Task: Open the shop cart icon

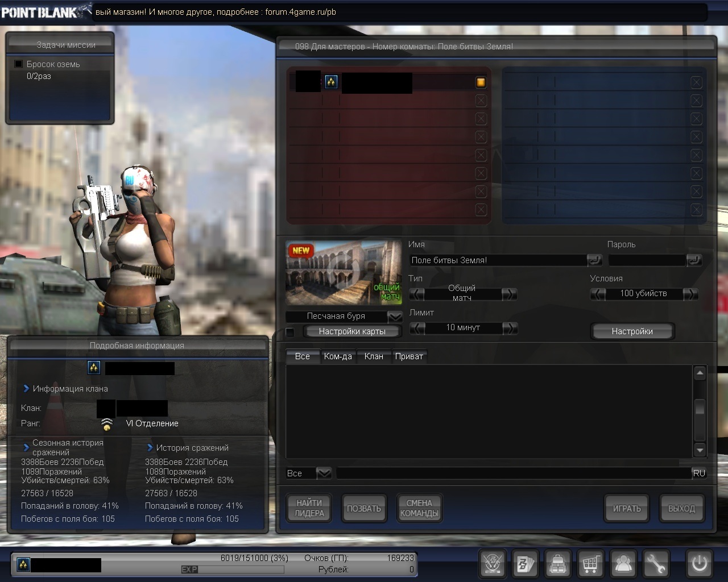Action: click(590, 564)
